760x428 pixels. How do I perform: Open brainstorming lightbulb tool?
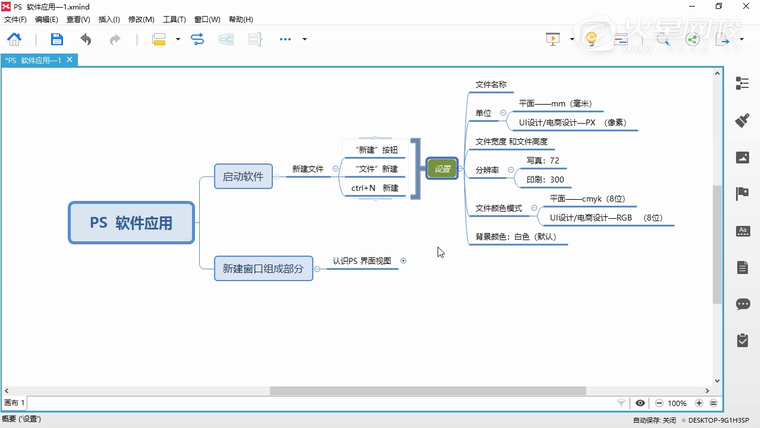click(591, 39)
